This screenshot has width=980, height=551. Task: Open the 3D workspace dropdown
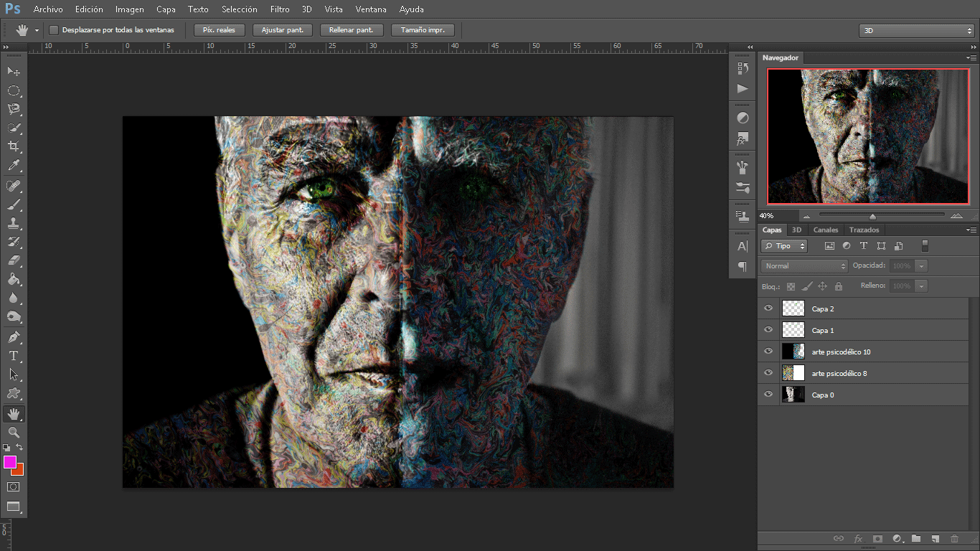[916, 31]
